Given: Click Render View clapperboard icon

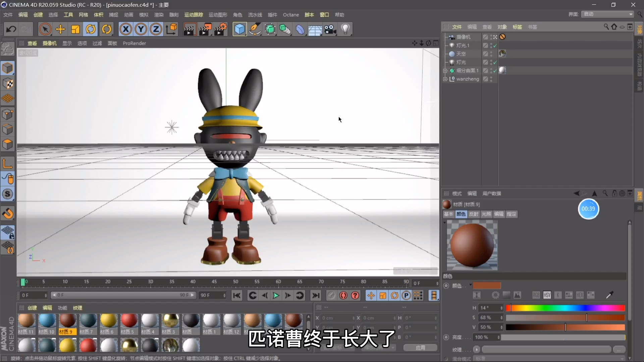Looking at the screenshot, I should coord(190,29).
